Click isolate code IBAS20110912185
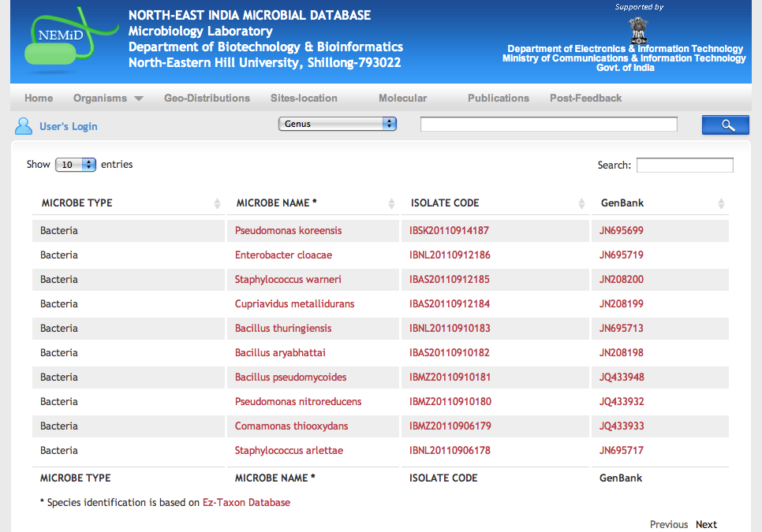The width and height of the screenshot is (762, 532). click(x=449, y=280)
